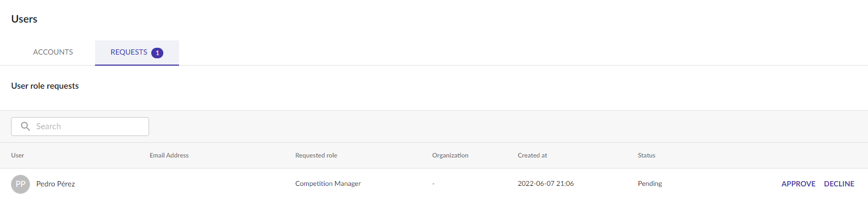
Task: Sort by the Status column header
Action: (646, 155)
